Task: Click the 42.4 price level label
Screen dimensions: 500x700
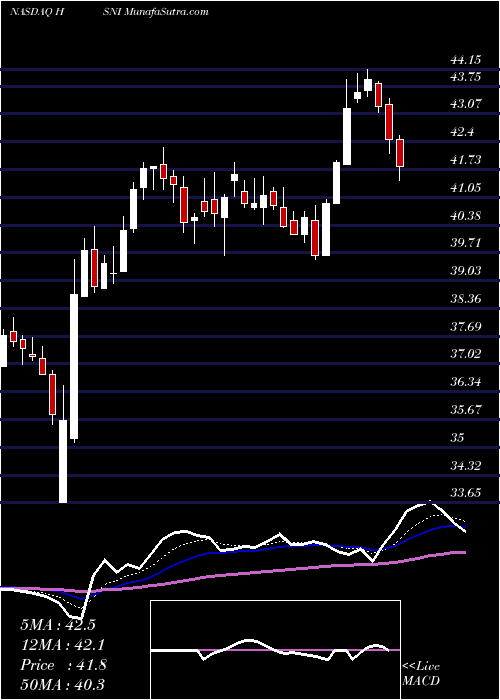Action: (463, 132)
